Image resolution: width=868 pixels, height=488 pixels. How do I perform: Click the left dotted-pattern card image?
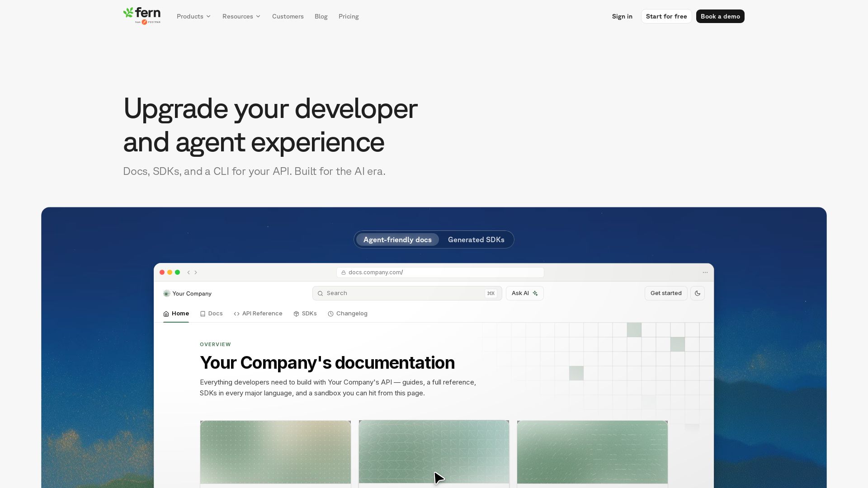275,452
